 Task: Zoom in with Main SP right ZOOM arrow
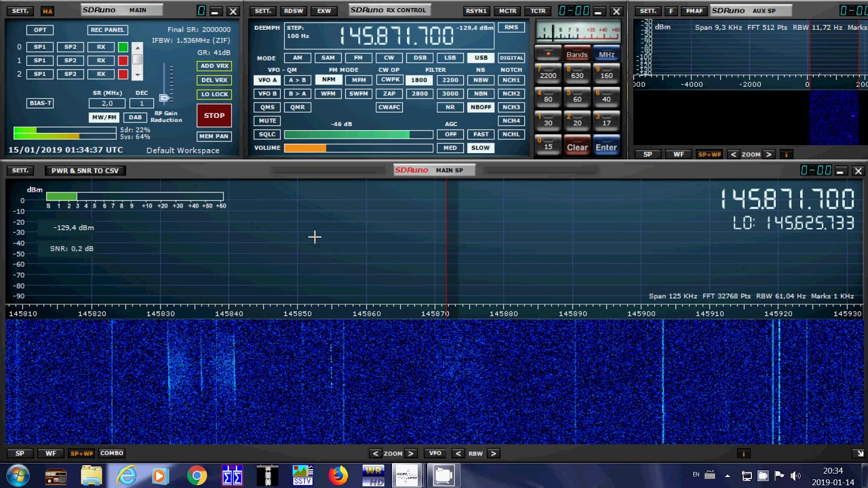[410, 453]
